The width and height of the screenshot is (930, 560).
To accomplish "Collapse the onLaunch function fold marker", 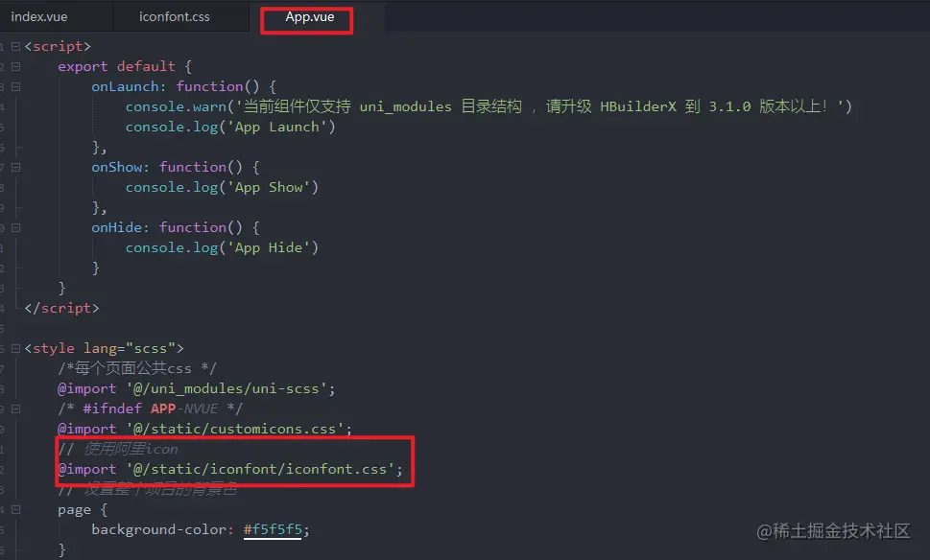I will click(16, 86).
